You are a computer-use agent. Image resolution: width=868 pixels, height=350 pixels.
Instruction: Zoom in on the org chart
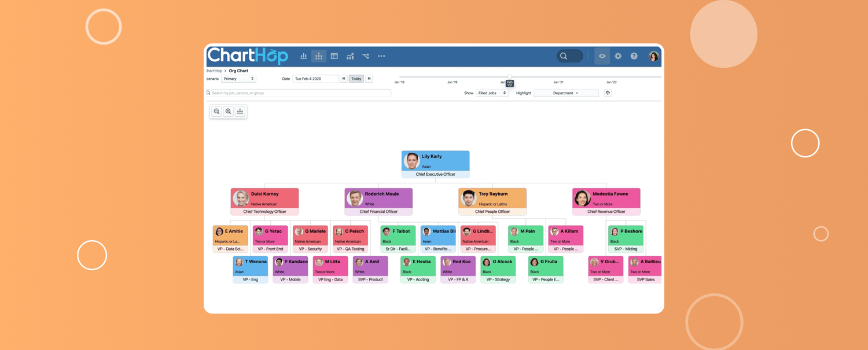229,112
